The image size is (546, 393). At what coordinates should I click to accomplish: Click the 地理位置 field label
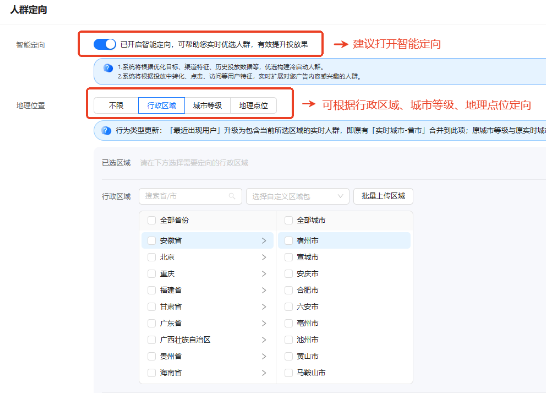click(31, 105)
